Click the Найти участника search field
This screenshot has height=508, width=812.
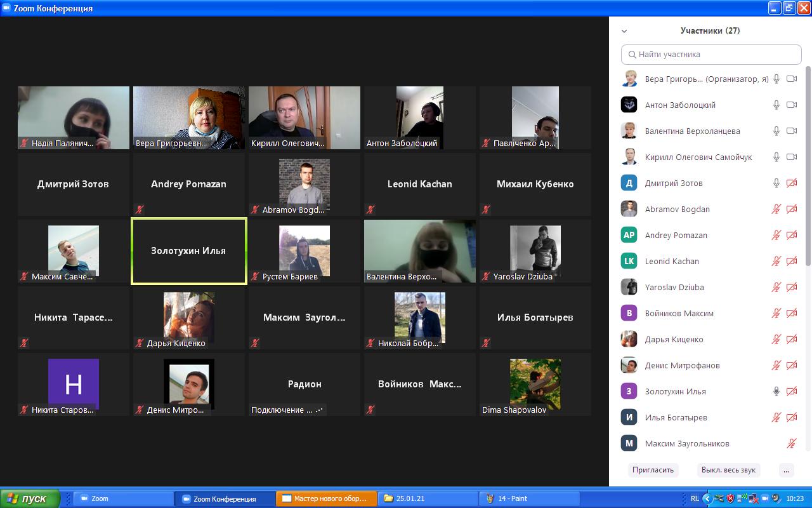click(711, 54)
